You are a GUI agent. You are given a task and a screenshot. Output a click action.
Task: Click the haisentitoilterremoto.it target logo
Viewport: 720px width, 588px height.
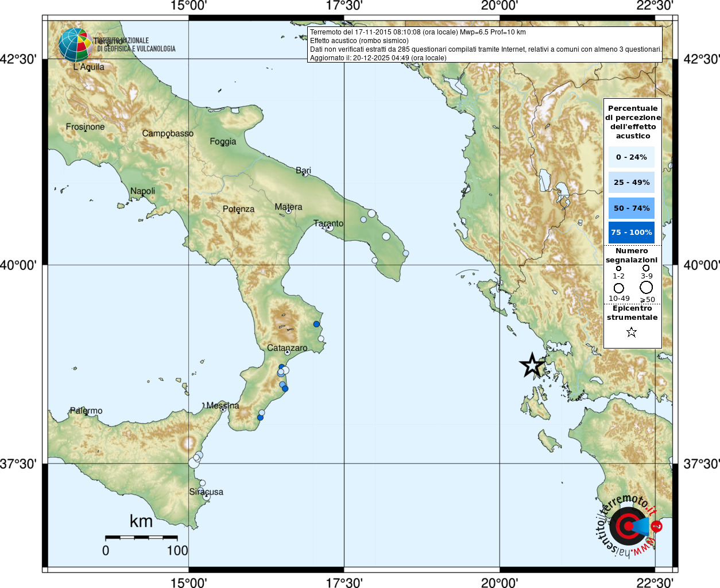coord(628,526)
